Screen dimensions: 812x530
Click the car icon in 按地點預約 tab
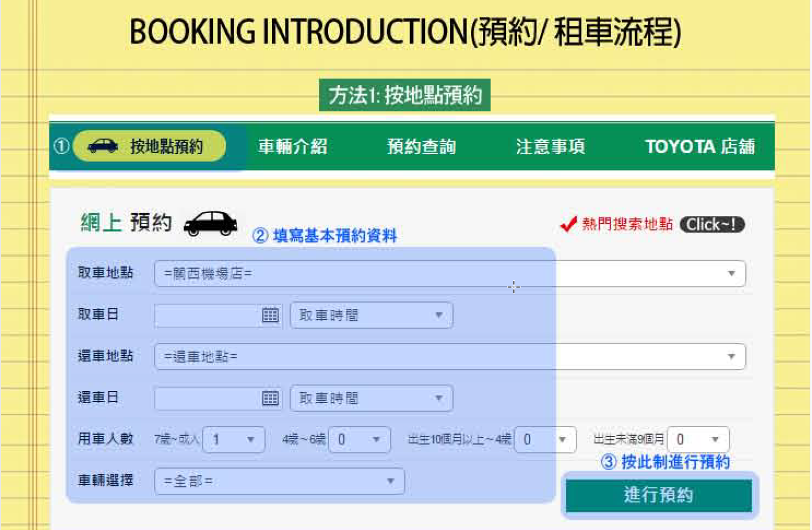pyautogui.click(x=103, y=146)
